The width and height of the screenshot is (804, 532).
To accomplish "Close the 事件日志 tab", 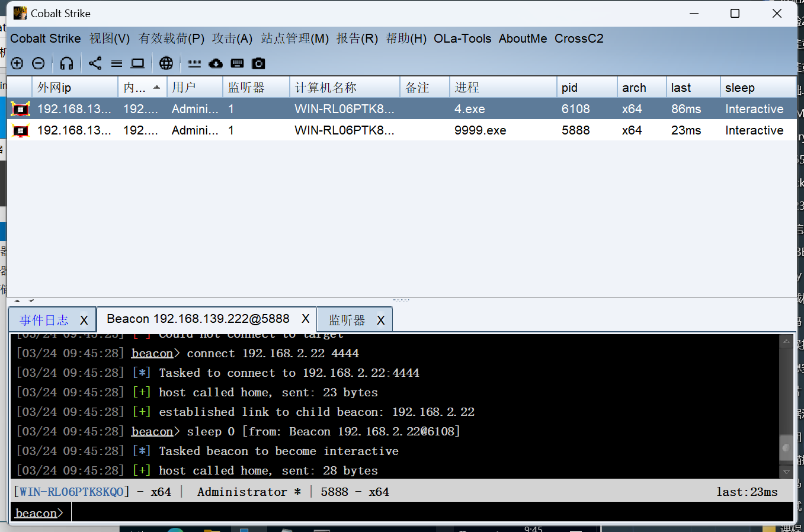I will coord(84,321).
